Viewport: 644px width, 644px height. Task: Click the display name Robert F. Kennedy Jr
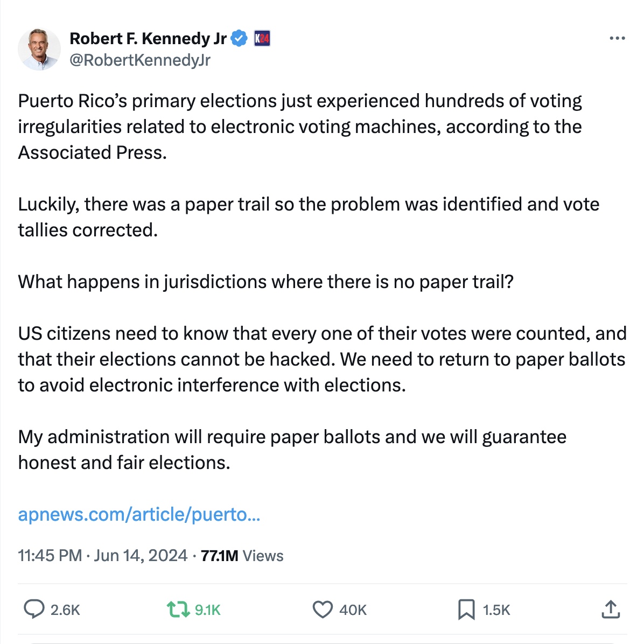pyautogui.click(x=148, y=39)
